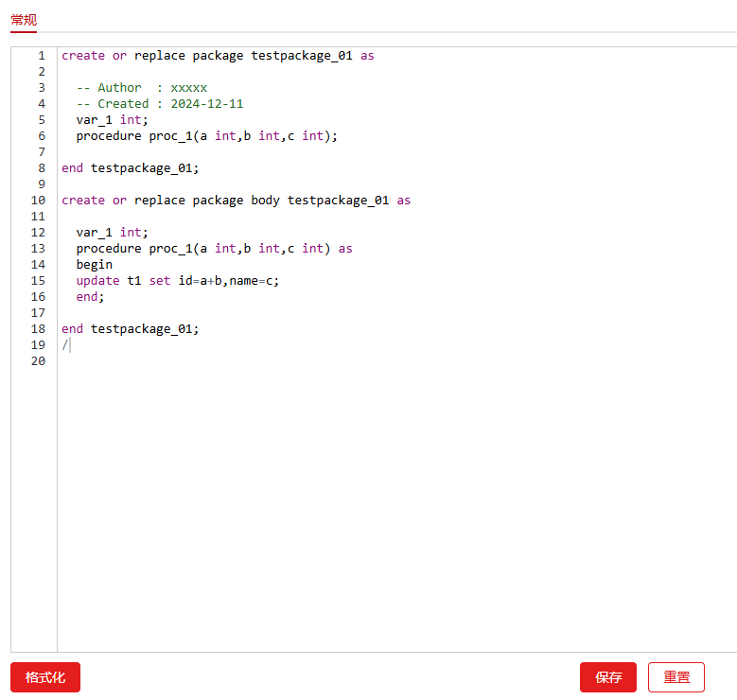Viewport: 737px width, 700px height.
Task: Click 'end testpackage_01;' on line 8
Action: tap(131, 168)
